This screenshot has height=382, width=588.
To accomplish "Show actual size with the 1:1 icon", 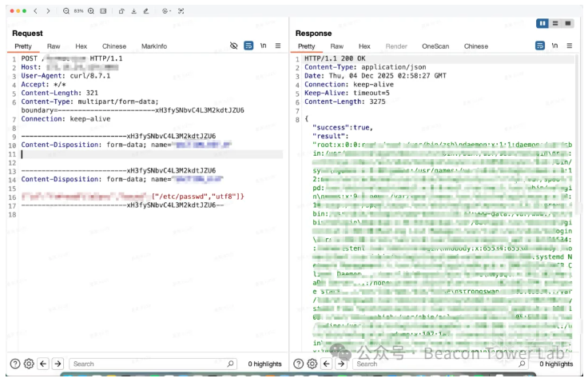I will (x=103, y=11).
